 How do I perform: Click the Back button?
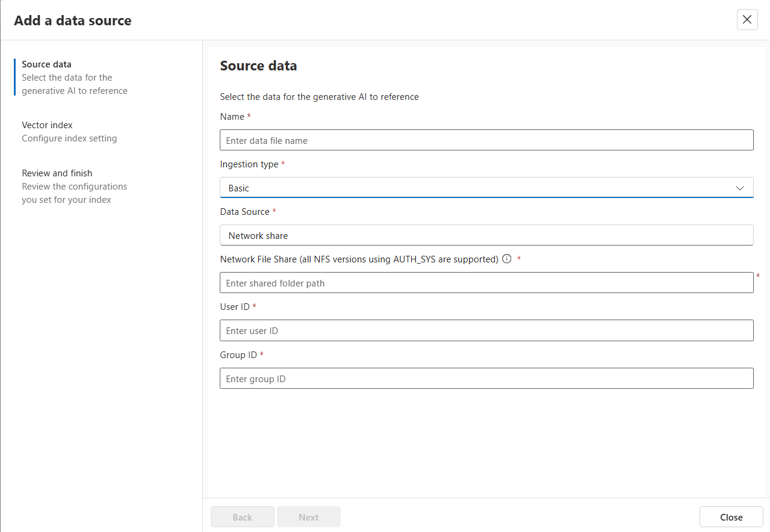pyautogui.click(x=242, y=516)
